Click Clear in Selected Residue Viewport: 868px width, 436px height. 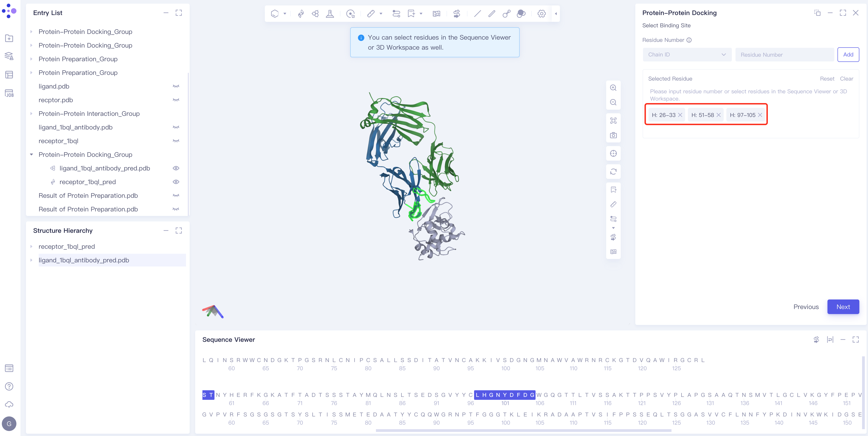click(x=846, y=79)
